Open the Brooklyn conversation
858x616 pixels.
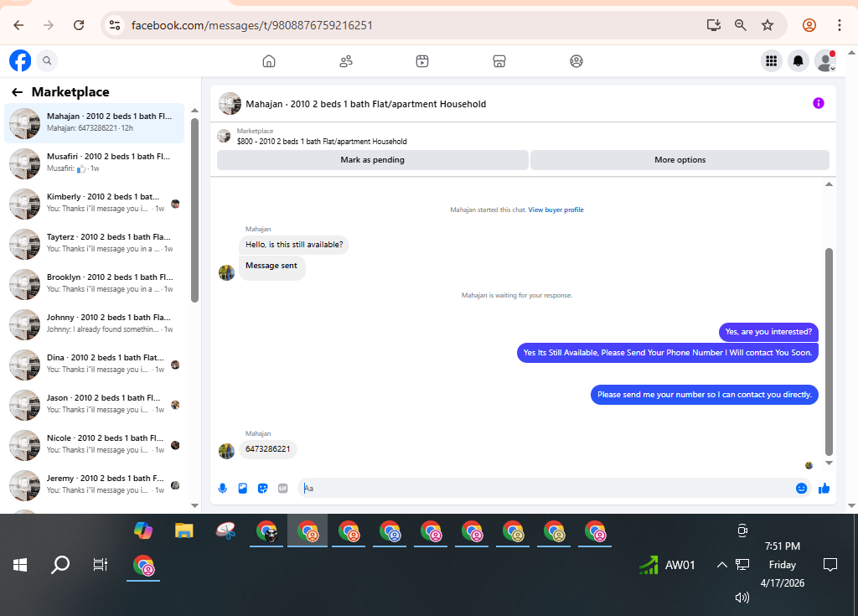tap(94, 284)
